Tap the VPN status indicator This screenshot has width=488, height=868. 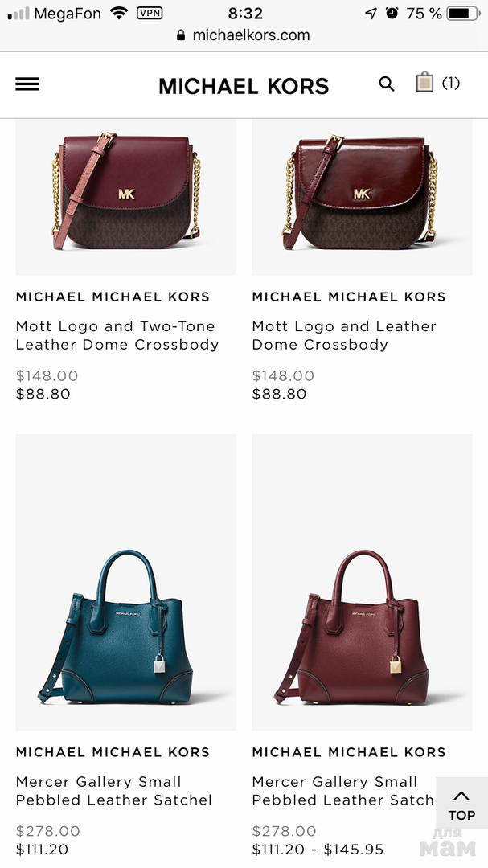point(150,14)
